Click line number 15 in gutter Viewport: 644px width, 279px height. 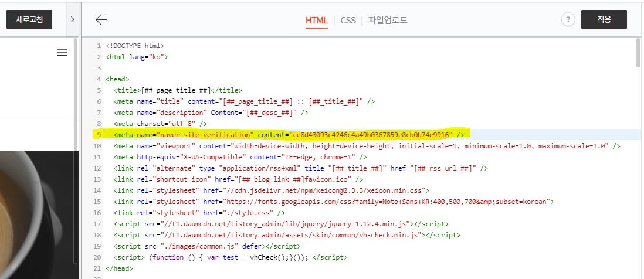[x=97, y=202]
